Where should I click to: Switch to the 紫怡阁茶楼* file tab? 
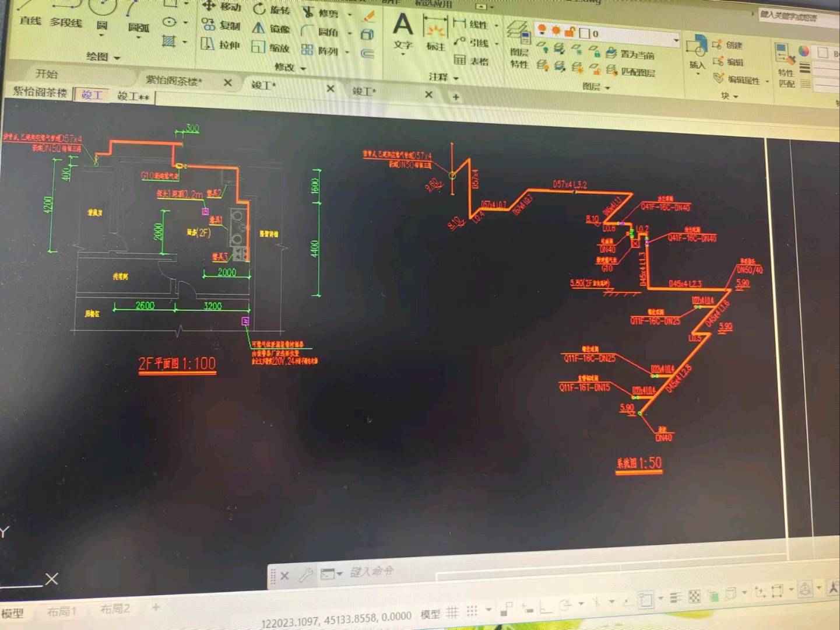click(174, 80)
